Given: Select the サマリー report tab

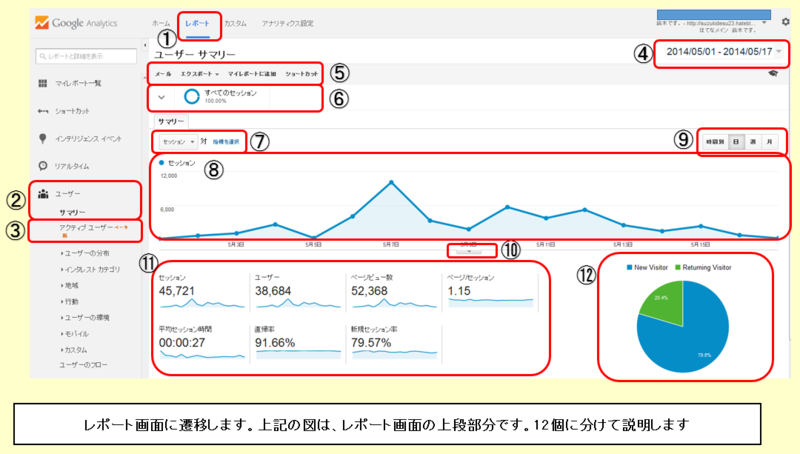Looking at the screenshot, I should pos(171,121).
